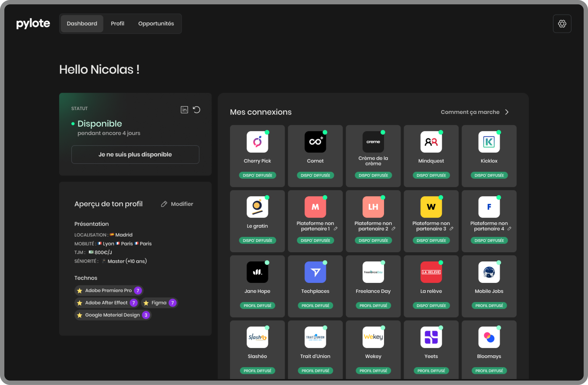
Task: Click the refresh arrow in Statut card
Action: pos(196,110)
